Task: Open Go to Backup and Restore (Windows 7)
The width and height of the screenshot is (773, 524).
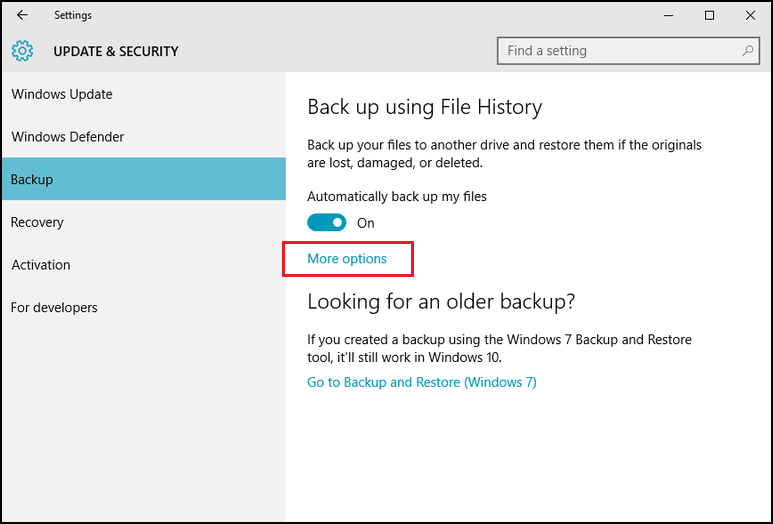Action: point(422,382)
